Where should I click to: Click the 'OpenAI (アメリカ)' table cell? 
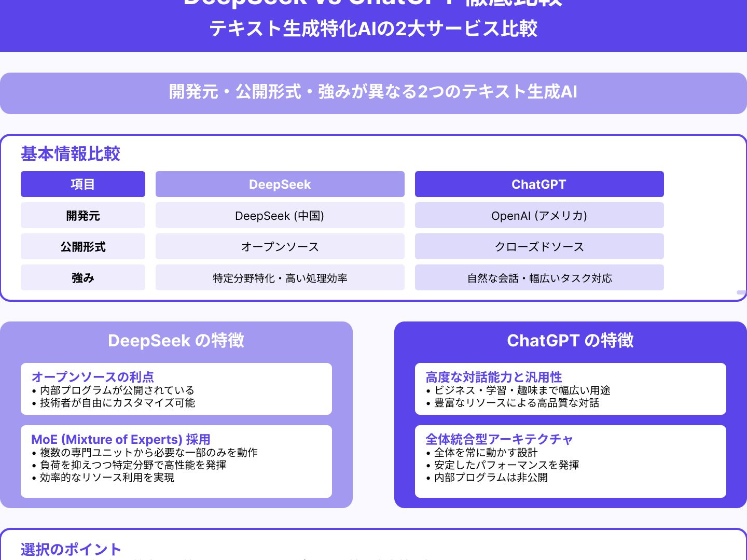click(539, 215)
